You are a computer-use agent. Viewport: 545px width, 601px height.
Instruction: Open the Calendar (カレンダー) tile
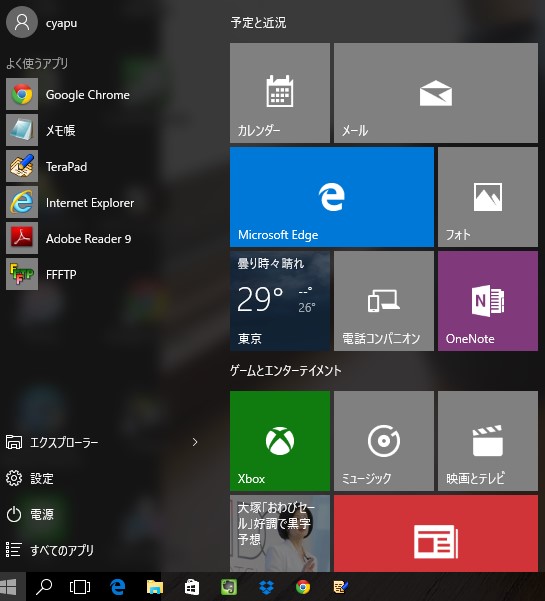(280, 93)
